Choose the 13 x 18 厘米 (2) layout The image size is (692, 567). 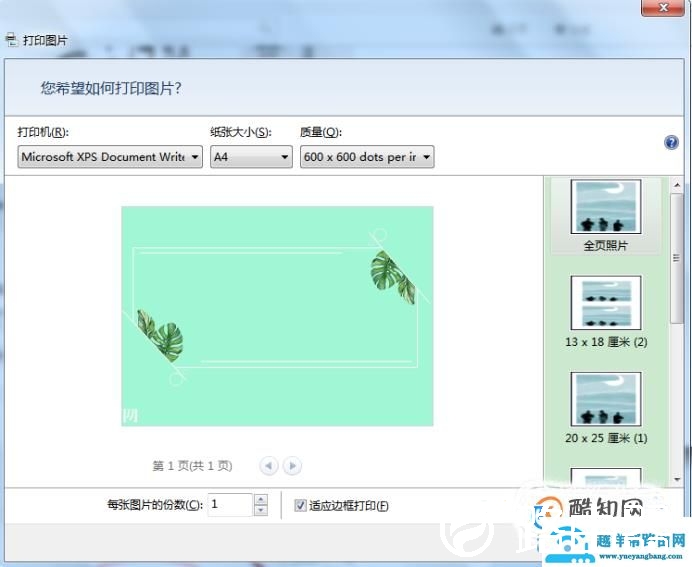[x=605, y=312]
